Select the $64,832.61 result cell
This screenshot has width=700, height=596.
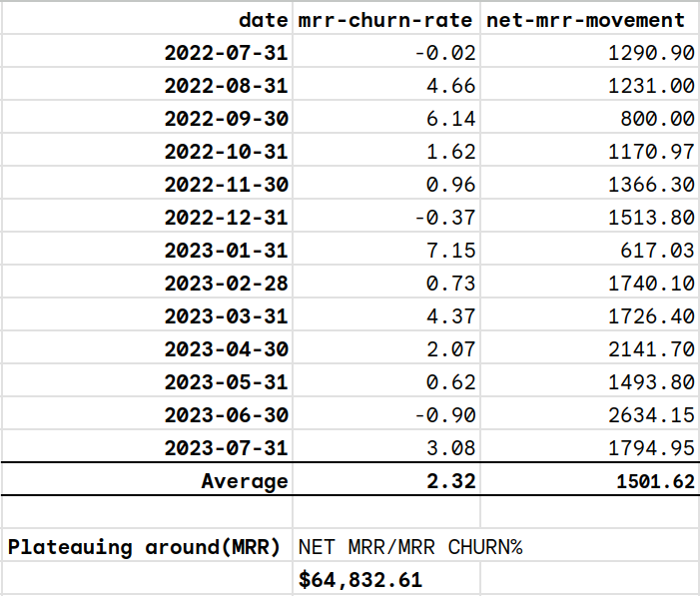point(386,578)
